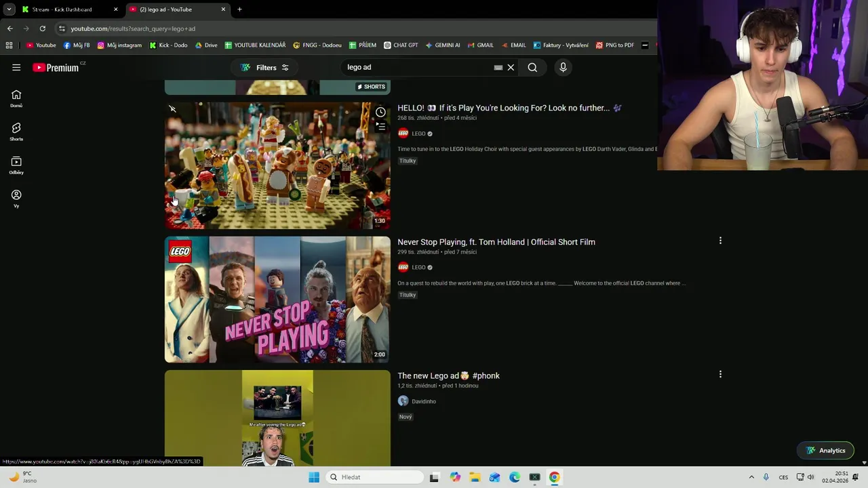Viewport: 868px width, 488px height.
Task: Click the taskbar Hledat search box
Action: [x=374, y=477]
